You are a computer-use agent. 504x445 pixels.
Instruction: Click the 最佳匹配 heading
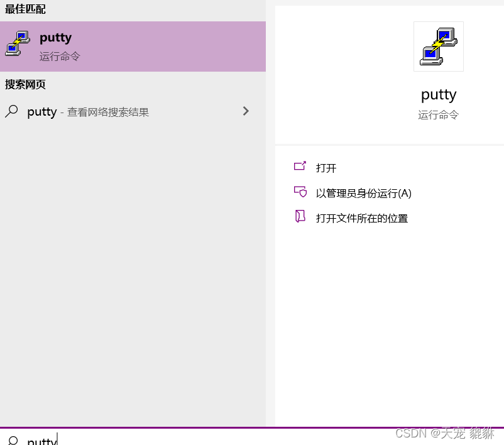[x=25, y=9]
